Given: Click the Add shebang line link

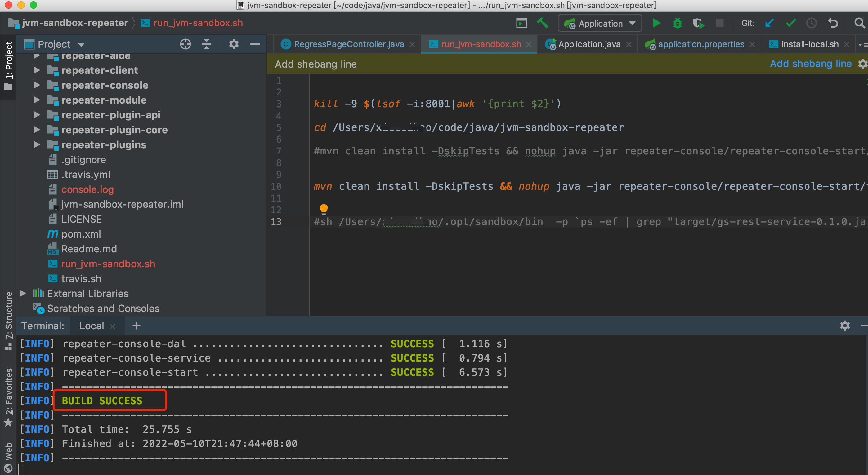Looking at the screenshot, I should (810, 64).
